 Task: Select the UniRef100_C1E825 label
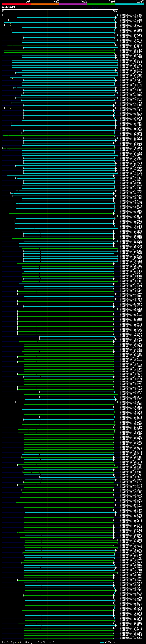[x=131, y=32]
